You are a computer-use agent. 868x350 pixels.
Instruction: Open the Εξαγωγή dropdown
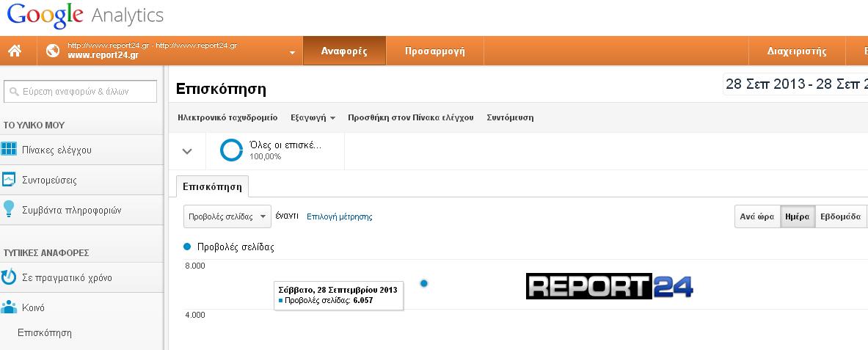point(313,117)
